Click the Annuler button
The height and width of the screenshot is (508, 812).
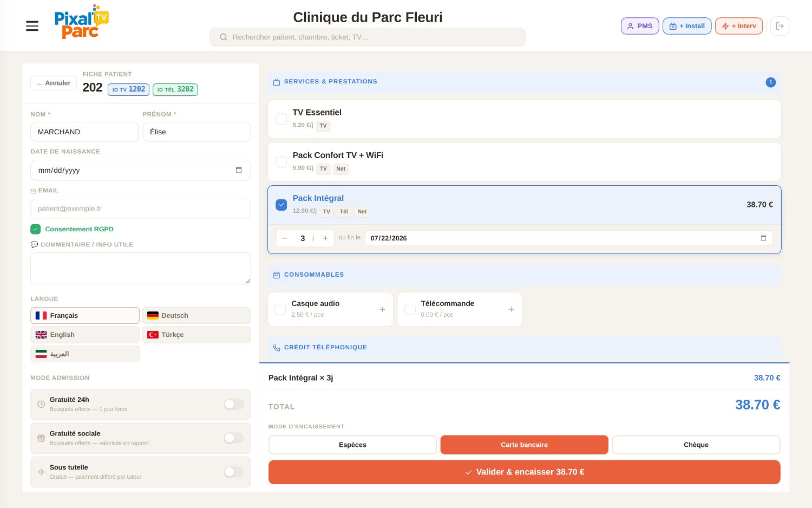tap(54, 83)
